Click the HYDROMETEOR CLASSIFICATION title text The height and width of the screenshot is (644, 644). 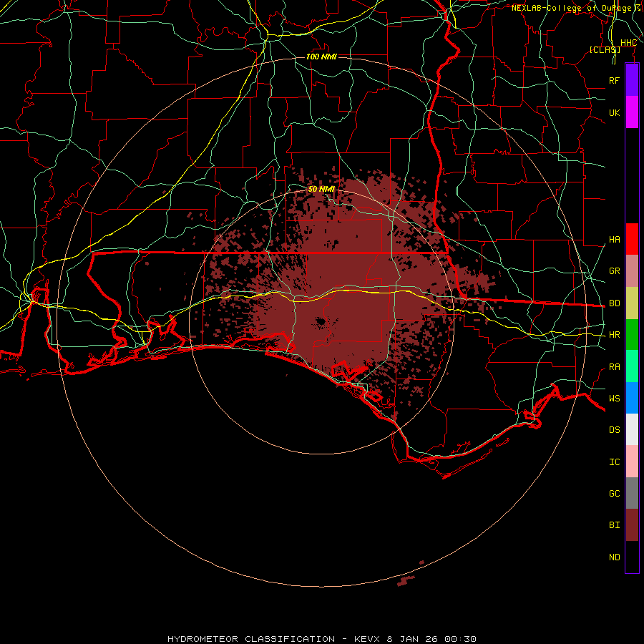[x=251, y=639]
